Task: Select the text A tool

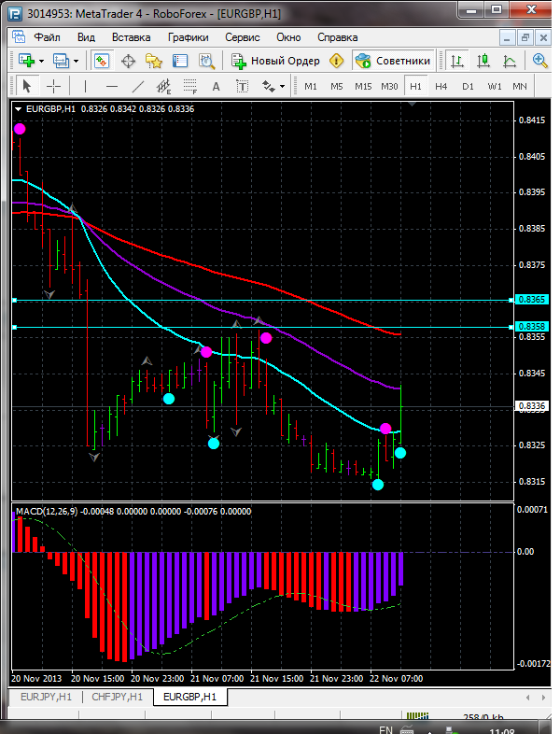Action: pos(216,86)
